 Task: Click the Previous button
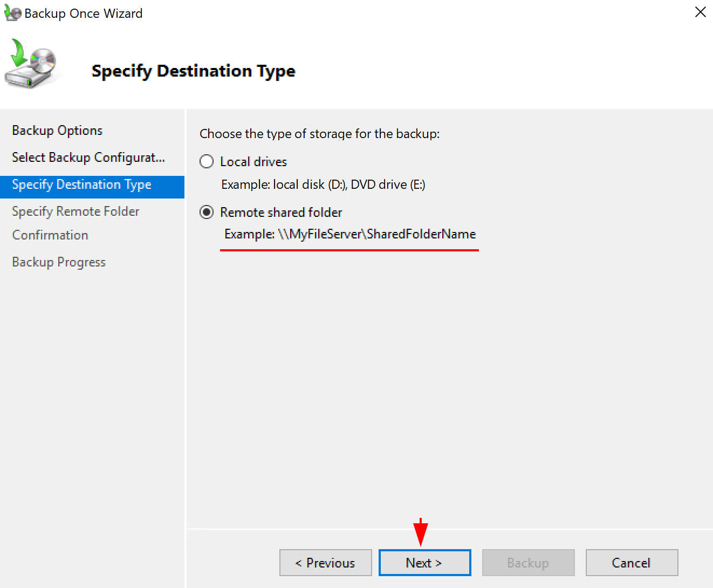pyautogui.click(x=325, y=563)
